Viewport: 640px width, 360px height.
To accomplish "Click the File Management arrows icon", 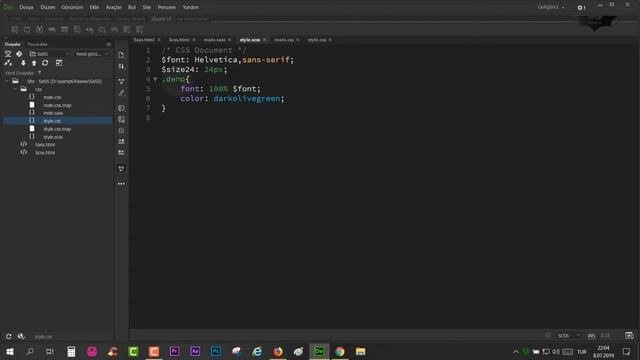I will [x=121, y=66].
